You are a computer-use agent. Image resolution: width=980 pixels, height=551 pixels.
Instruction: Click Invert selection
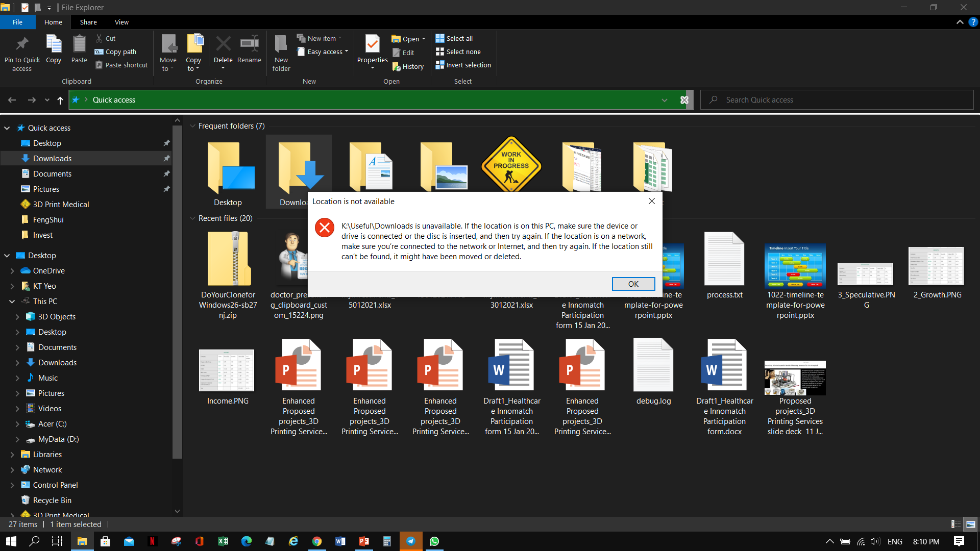463,65
